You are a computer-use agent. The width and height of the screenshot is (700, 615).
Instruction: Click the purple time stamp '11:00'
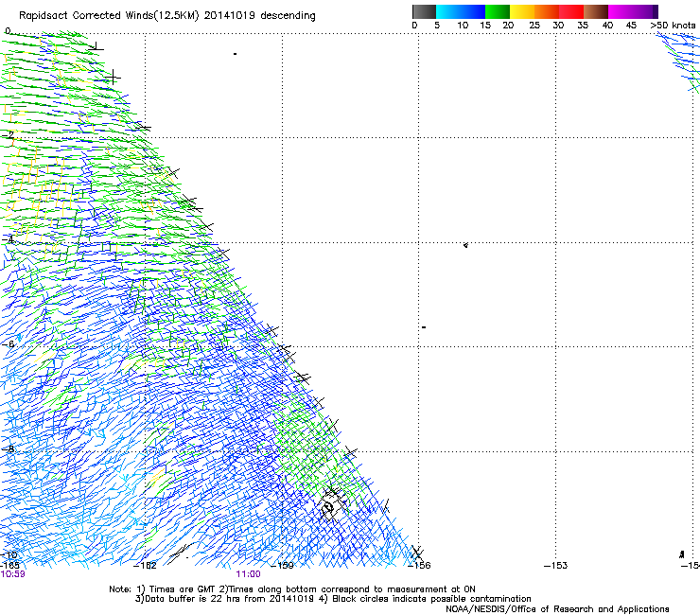[248, 574]
